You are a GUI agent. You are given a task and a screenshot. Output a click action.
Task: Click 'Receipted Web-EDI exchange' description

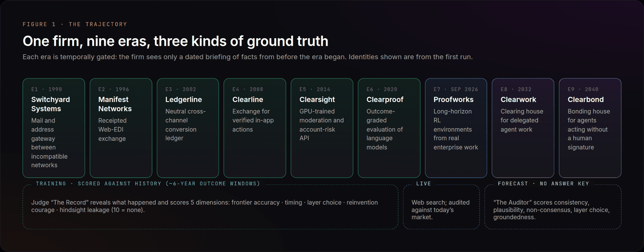[112, 129]
